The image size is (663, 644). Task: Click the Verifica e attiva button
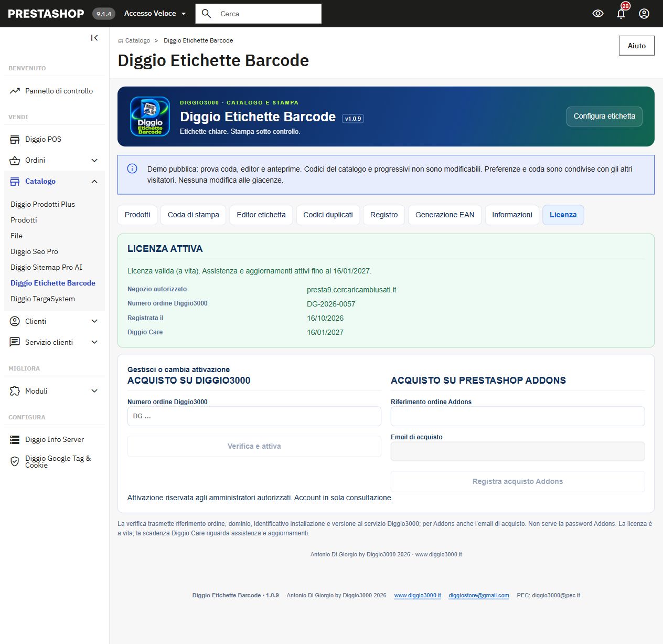[254, 446]
